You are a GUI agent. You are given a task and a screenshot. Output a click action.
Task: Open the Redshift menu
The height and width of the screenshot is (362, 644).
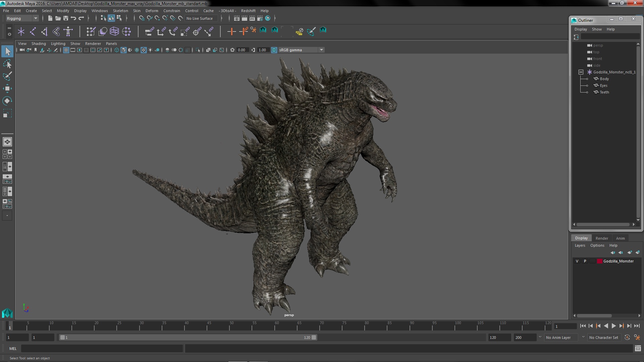coord(248,11)
